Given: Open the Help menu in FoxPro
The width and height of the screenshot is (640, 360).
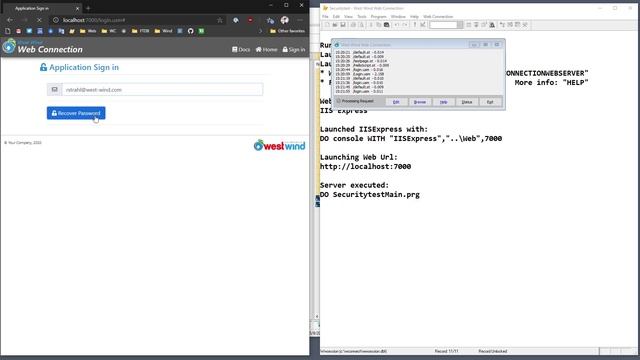Looking at the screenshot, I should pos(414,17).
